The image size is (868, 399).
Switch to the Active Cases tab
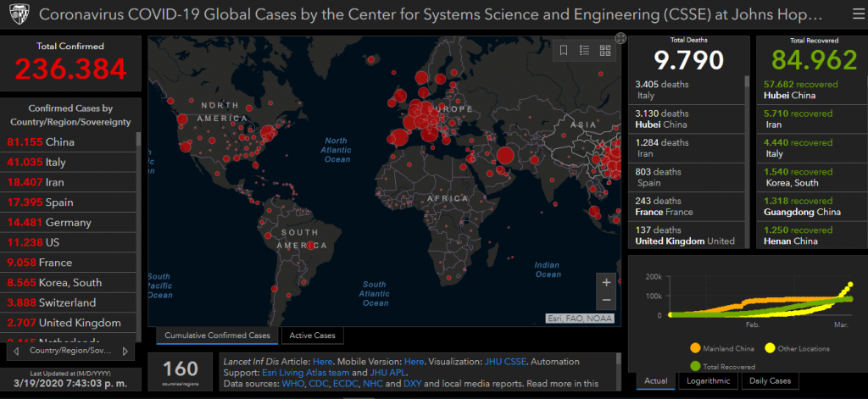(x=313, y=336)
